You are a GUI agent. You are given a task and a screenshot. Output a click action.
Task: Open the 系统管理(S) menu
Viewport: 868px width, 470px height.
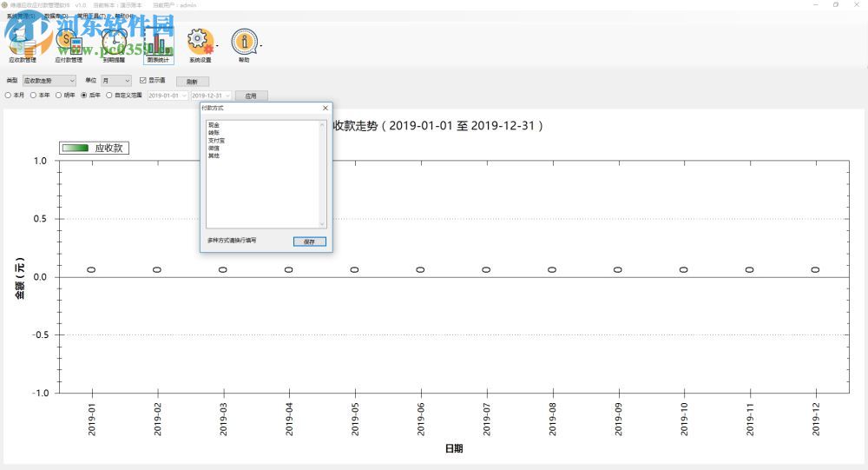(21, 17)
